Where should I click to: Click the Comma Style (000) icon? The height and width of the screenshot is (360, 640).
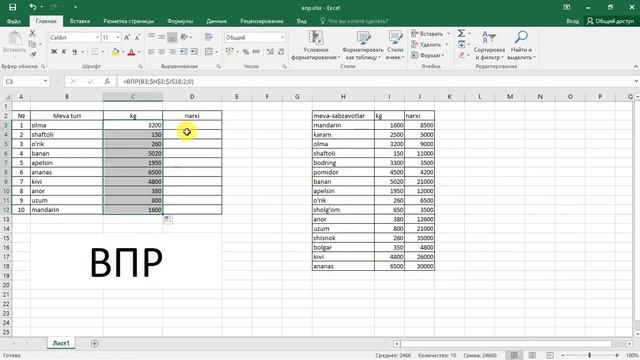tap(256, 52)
